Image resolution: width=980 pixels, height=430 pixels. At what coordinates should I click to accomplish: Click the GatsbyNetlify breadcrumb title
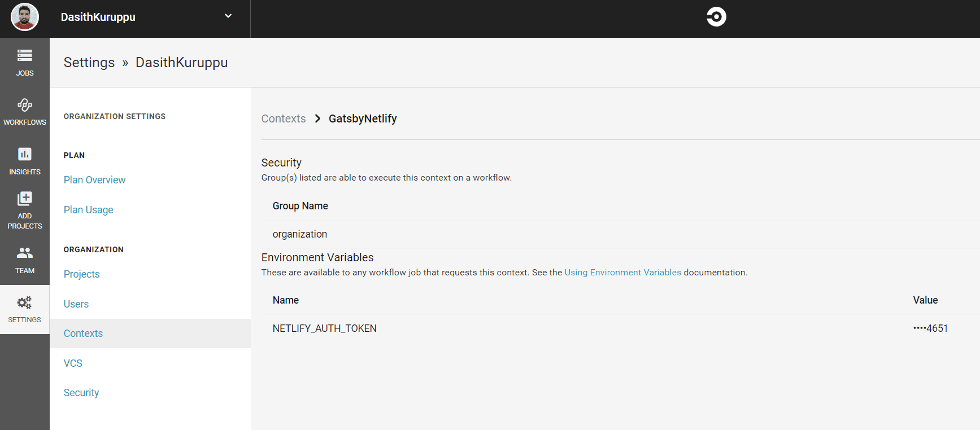(363, 119)
